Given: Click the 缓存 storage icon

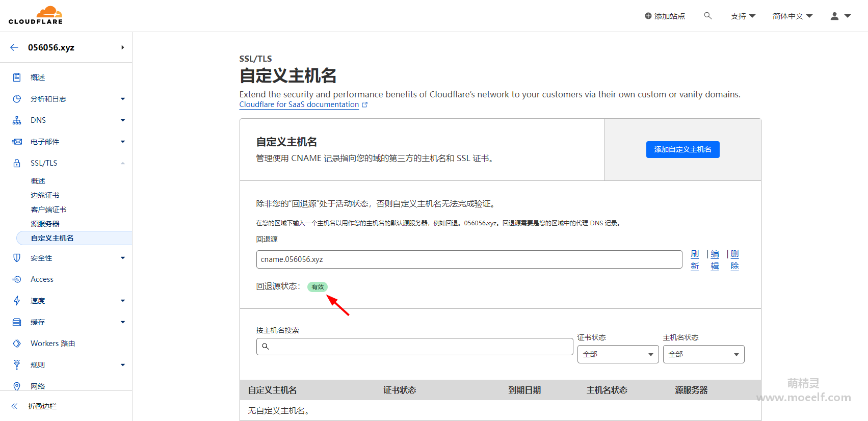Looking at the screenshot, I should tap(17, 322).
